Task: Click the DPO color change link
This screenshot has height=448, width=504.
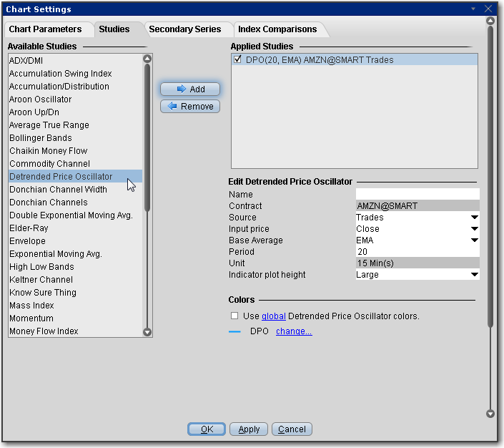Action: (x=294, y=331)
